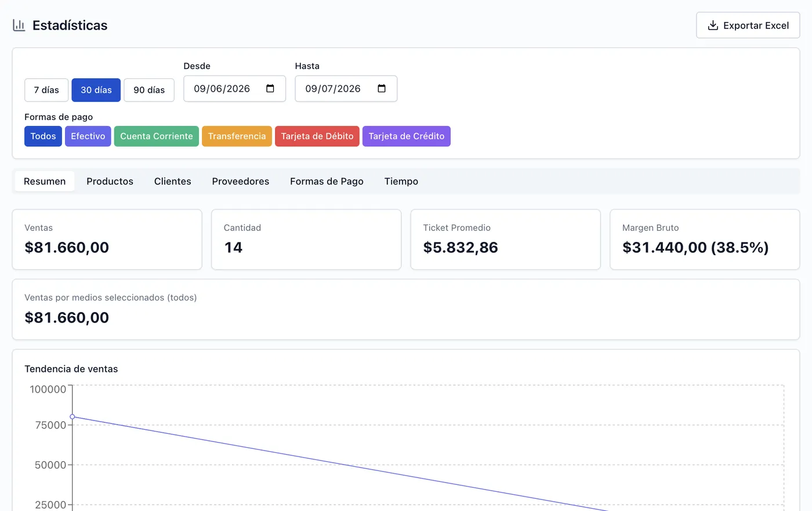Click the Exportar Excel button

(x=748, y=26)
